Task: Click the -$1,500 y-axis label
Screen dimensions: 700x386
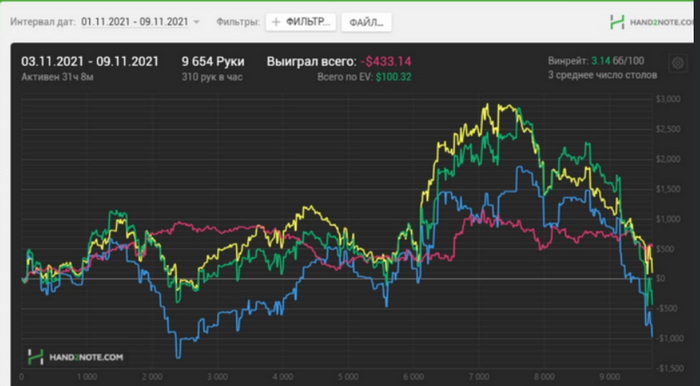Action: [669, 368]
